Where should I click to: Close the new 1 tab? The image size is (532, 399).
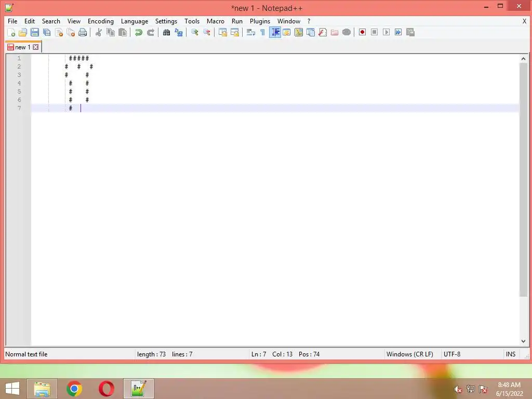(36, 47)
